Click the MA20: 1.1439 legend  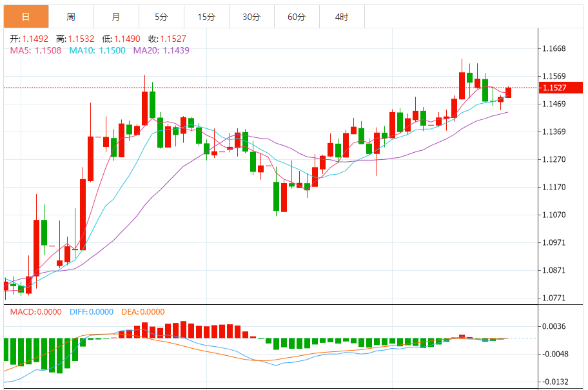[161, 50]
